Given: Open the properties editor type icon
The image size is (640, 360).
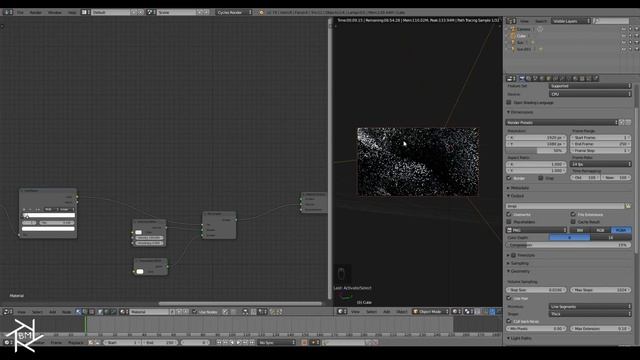Looking at the screenshot, I should pyautogui.click(x=511, y=78).
